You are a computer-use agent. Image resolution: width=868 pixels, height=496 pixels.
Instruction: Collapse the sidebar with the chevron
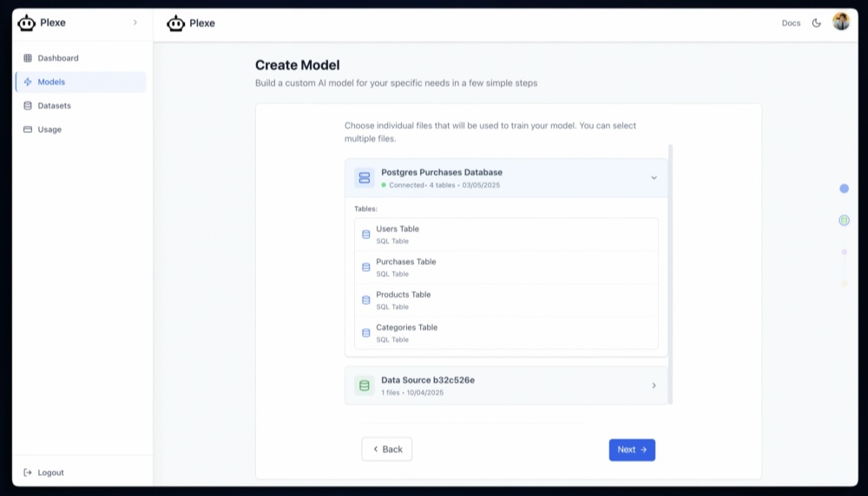coord(135,23)
